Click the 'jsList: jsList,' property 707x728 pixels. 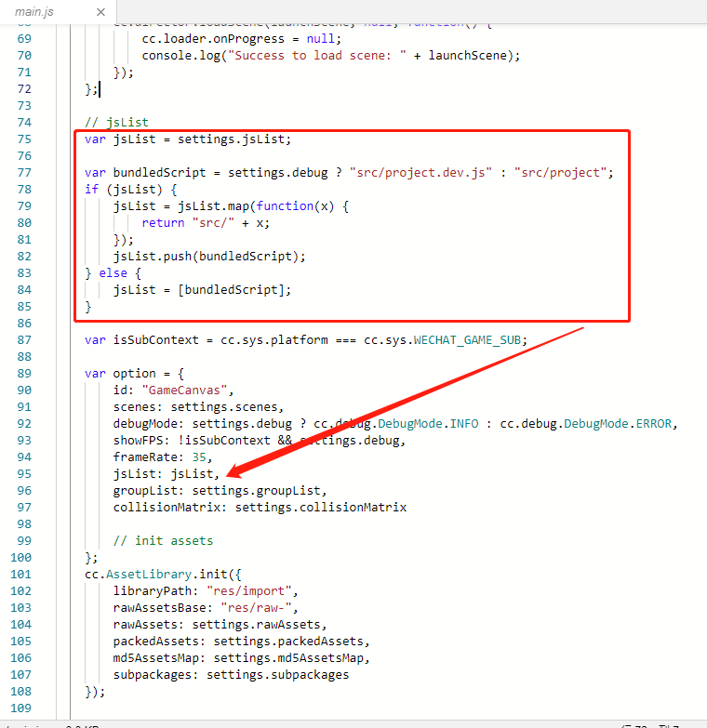(x=167, y=474)
